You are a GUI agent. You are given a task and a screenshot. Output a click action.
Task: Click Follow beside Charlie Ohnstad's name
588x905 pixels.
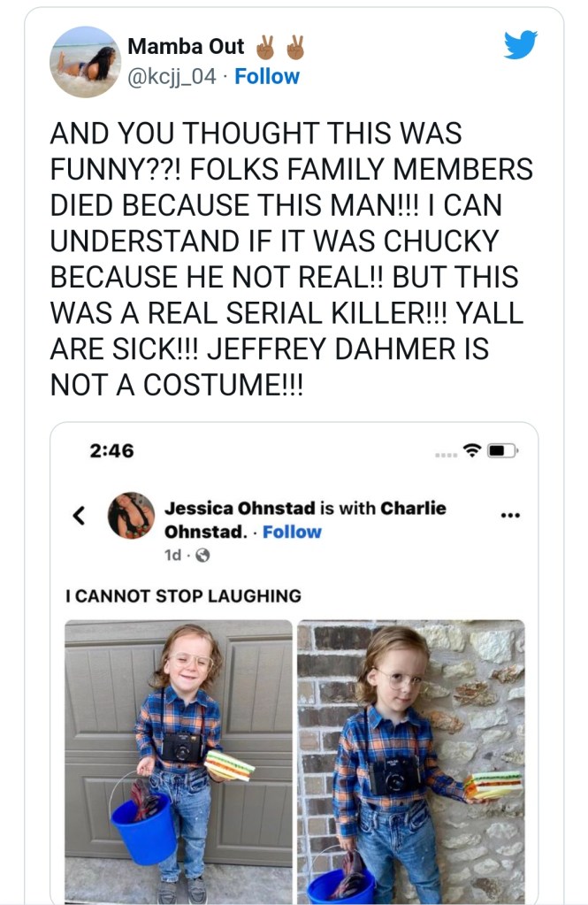292,532
